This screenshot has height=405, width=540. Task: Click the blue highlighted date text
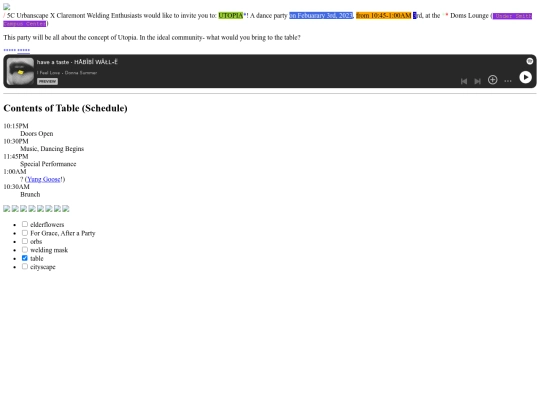tap(321, 15)
